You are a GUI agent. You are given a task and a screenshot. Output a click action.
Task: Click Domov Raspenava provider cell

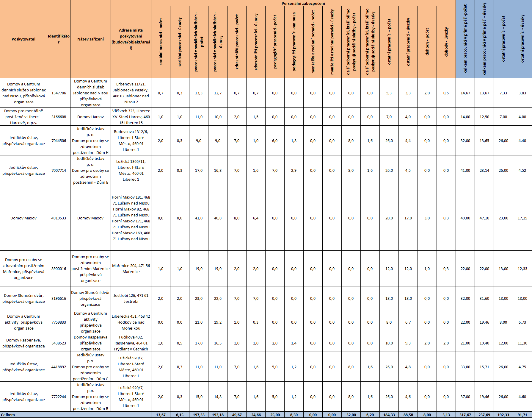[x=23, y=343]
